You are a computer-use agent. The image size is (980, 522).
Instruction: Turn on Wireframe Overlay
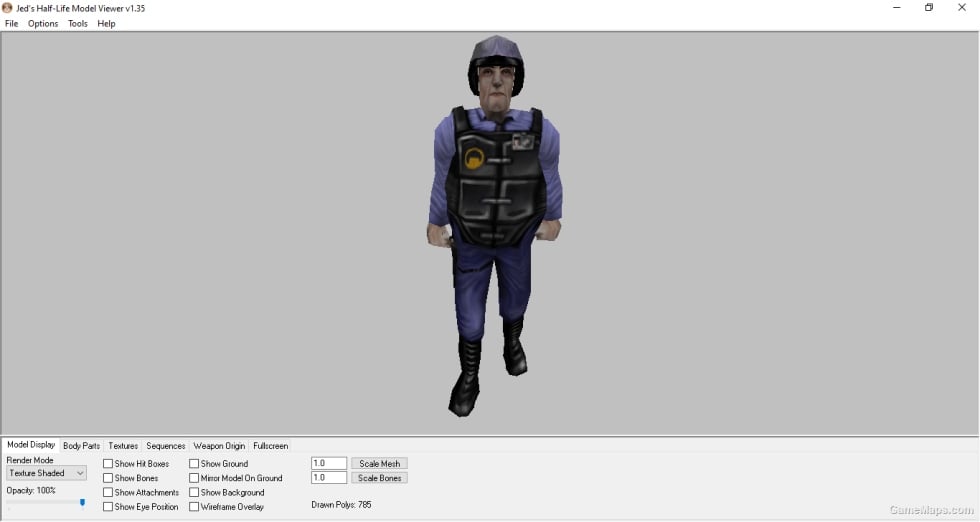tap(194, 507)
